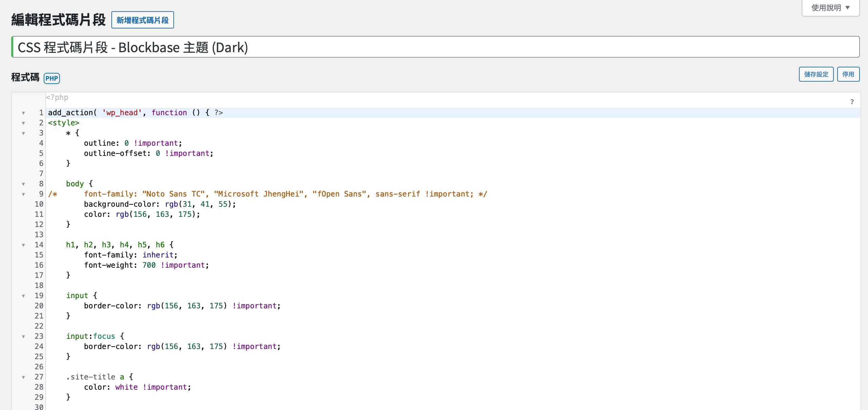Collapse the input rule fold at line 19

[23, 296]
